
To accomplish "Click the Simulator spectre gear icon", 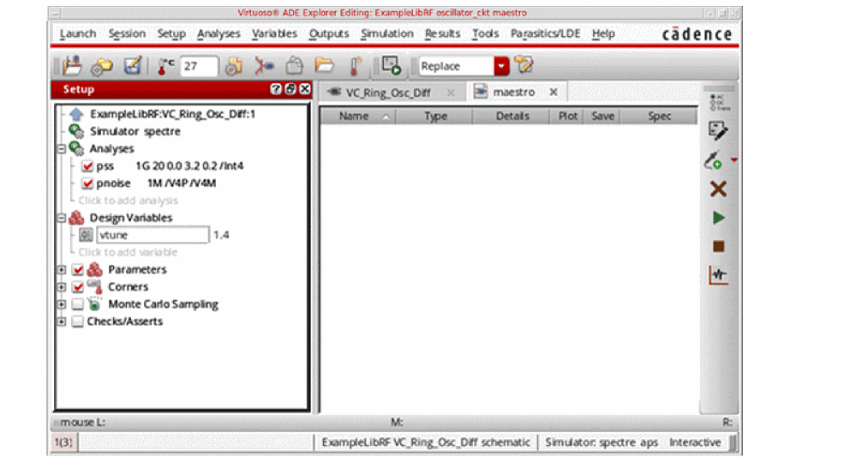I will (x=76, y=131).
